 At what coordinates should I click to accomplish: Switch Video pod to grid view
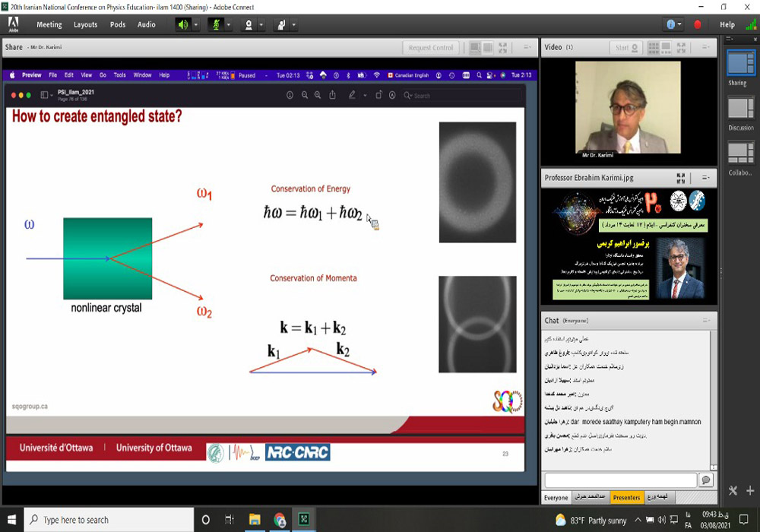click(x=653, y=47)
